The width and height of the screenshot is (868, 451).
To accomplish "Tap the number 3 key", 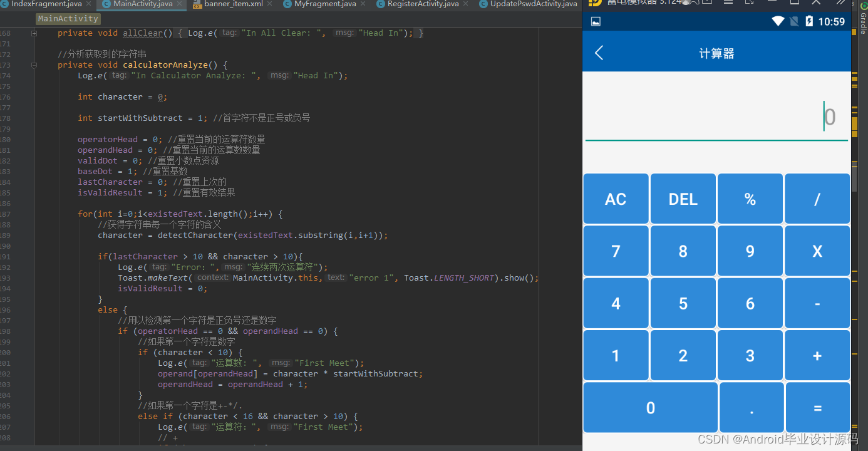I will [x=750, y=355].
